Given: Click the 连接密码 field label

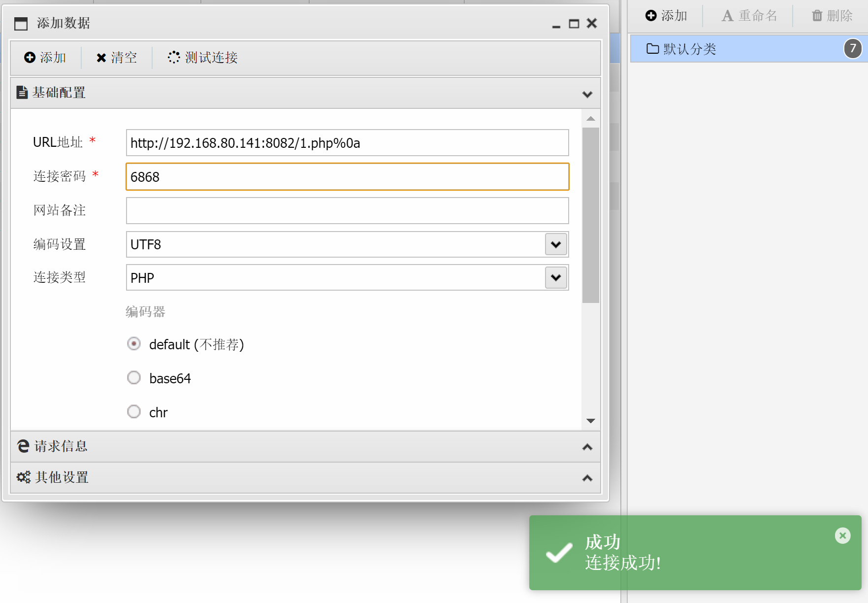Looking at the screenshot, I should [60, 176].
